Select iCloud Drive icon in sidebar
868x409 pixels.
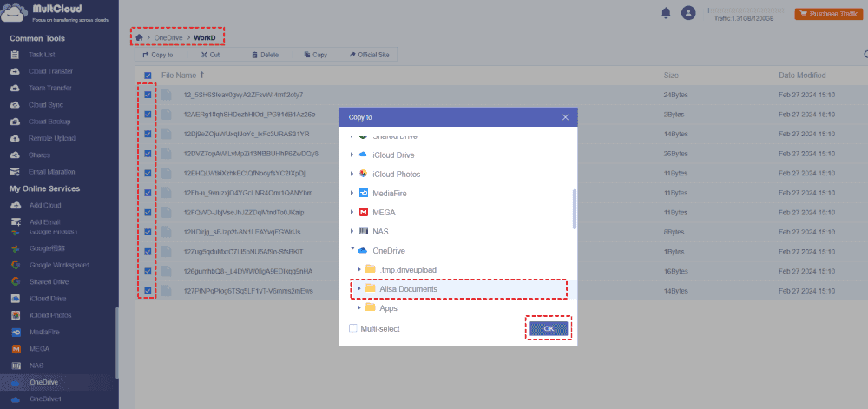pos(16,299)
